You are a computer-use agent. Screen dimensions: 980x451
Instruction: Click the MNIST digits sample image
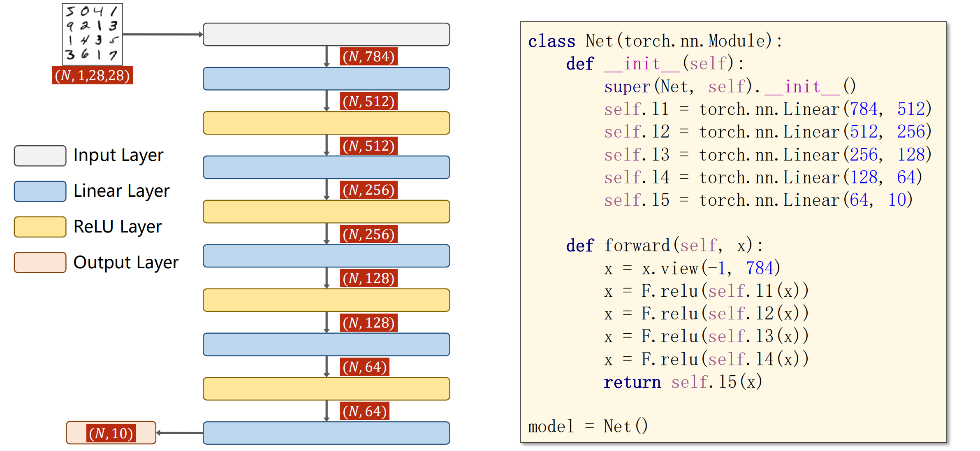pyautogui.click(x=92, y=34)
